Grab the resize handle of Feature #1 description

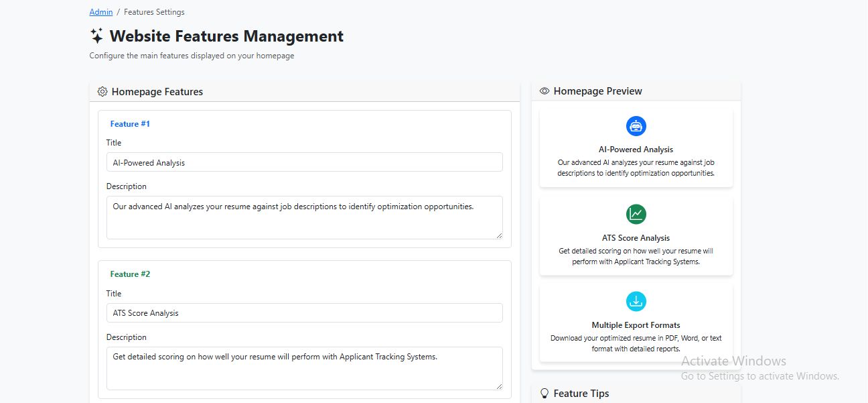[499, 235]
